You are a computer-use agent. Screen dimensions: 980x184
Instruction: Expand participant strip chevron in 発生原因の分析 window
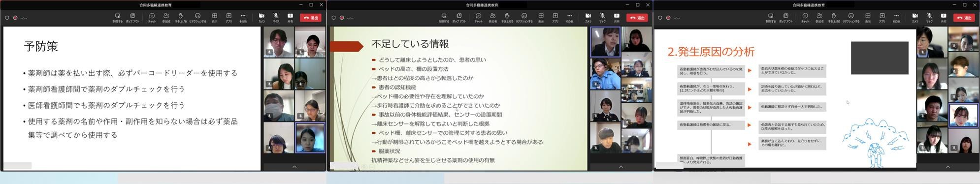(948, 167)
